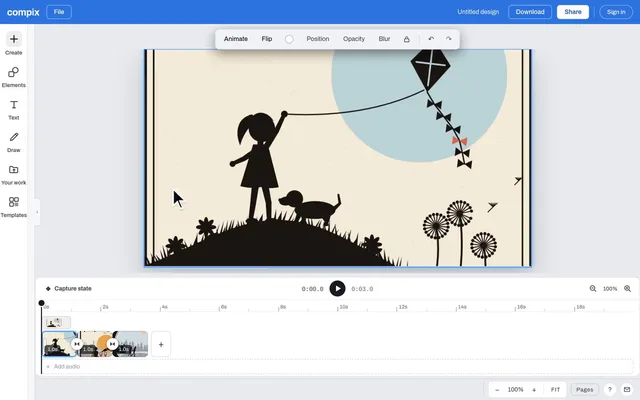Screen dimensions: 640x400
Task: Click Add audio track
Action: (63, 367)
